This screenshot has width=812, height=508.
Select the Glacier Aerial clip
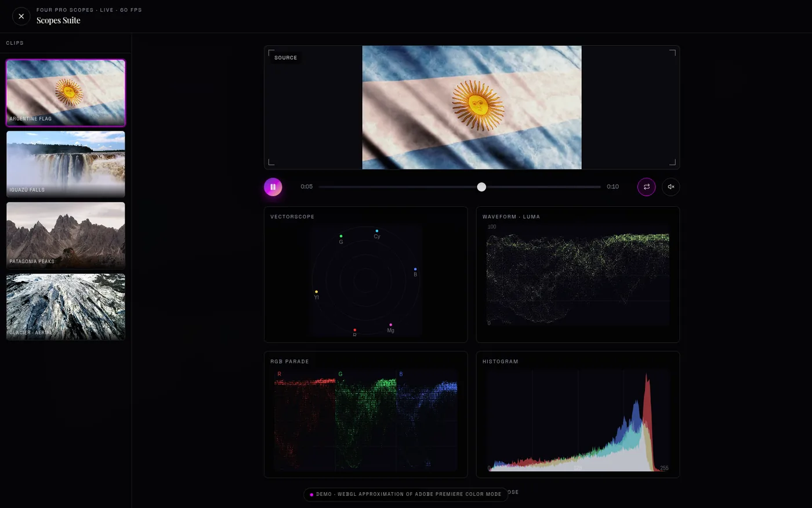(x=66, y=307)
